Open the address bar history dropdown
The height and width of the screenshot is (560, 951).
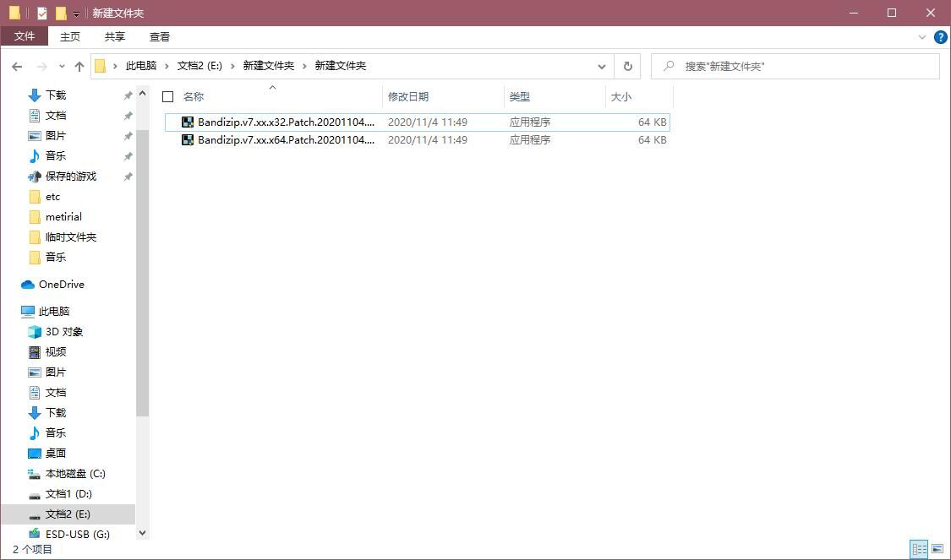tap(601, 66)
